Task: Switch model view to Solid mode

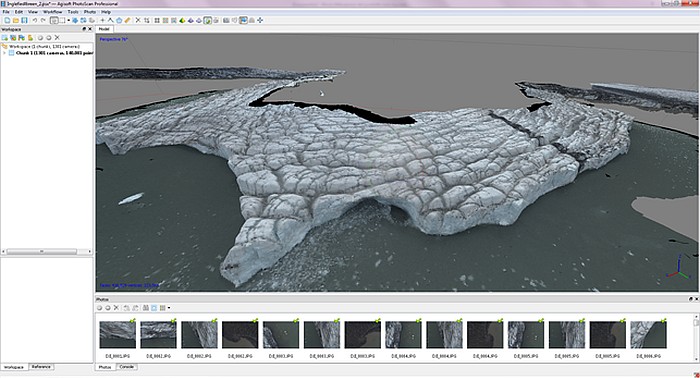Action: pyautogui.click(x=190, y=20)
